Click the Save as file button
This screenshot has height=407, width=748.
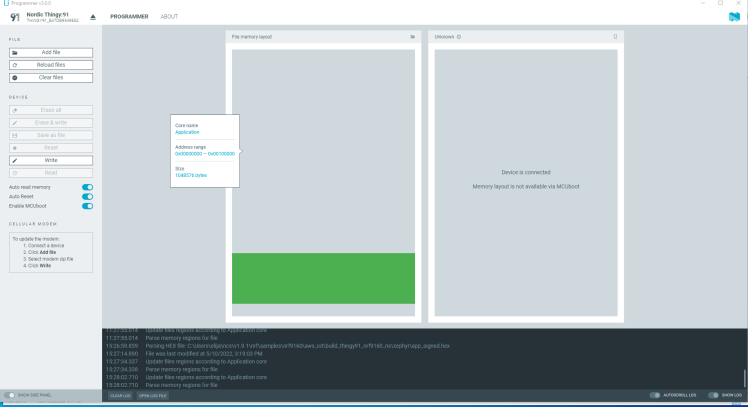pyautogui.click(x=51, y=135)
